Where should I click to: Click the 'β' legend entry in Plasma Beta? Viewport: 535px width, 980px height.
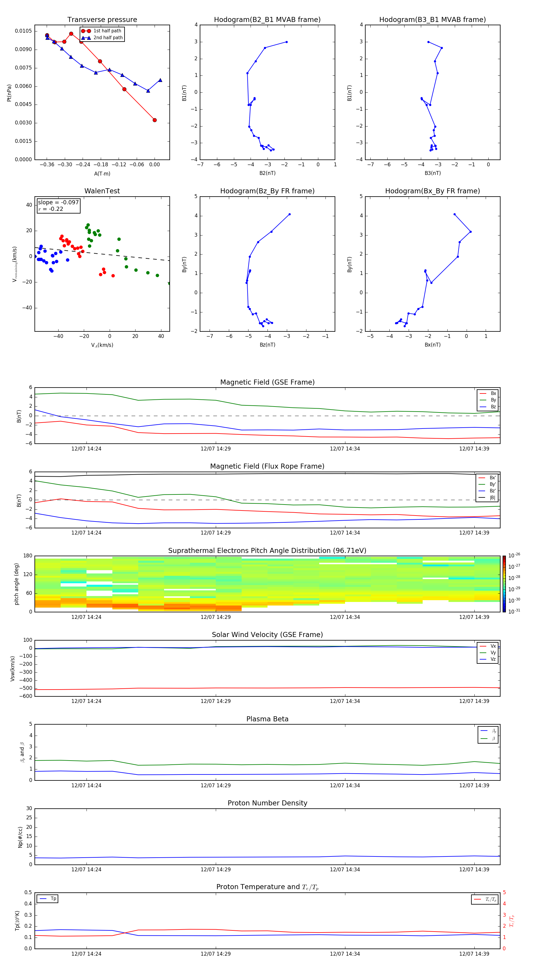pos(488,739)
